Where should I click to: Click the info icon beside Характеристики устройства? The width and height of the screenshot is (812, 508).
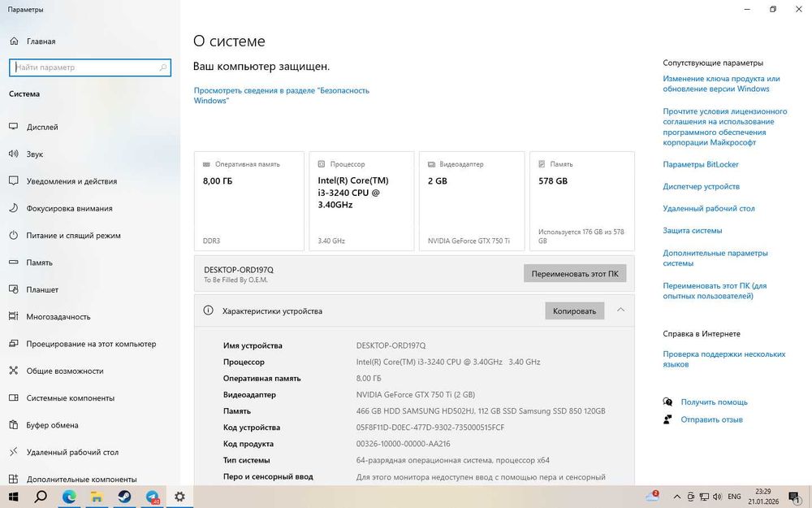[x=208, y=310]
